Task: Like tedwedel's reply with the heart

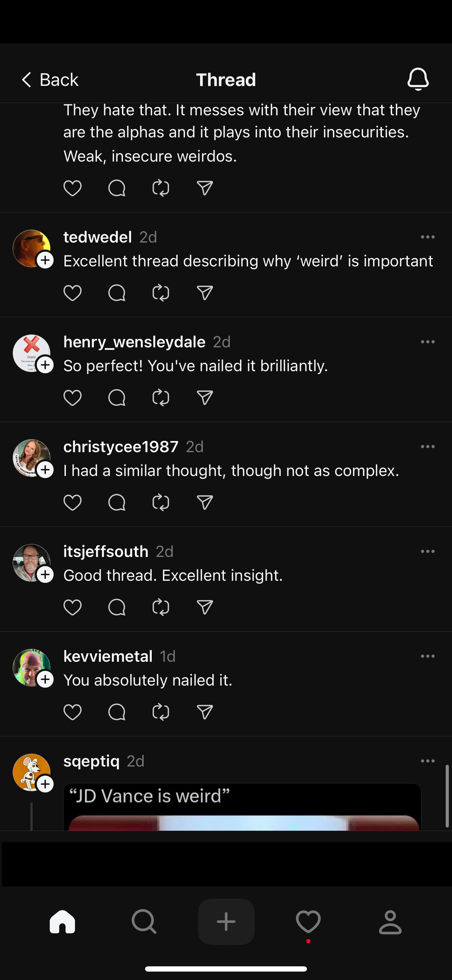Action: pyautogui.click(x=72, y=293)
